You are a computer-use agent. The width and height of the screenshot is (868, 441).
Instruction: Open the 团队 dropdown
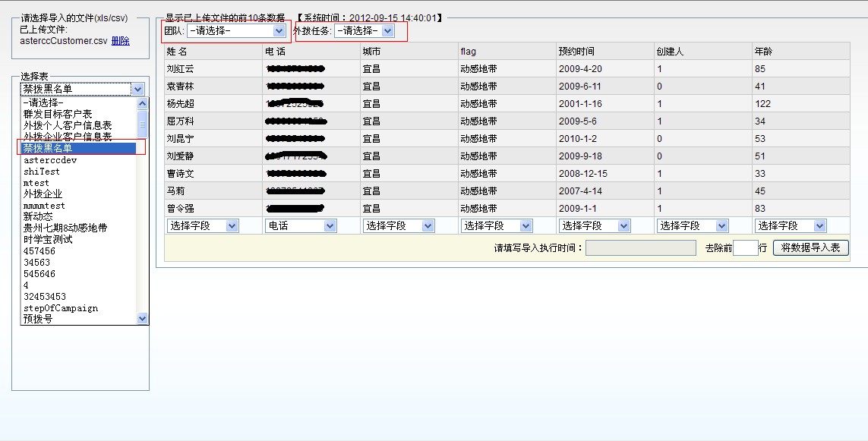(235, 31)
